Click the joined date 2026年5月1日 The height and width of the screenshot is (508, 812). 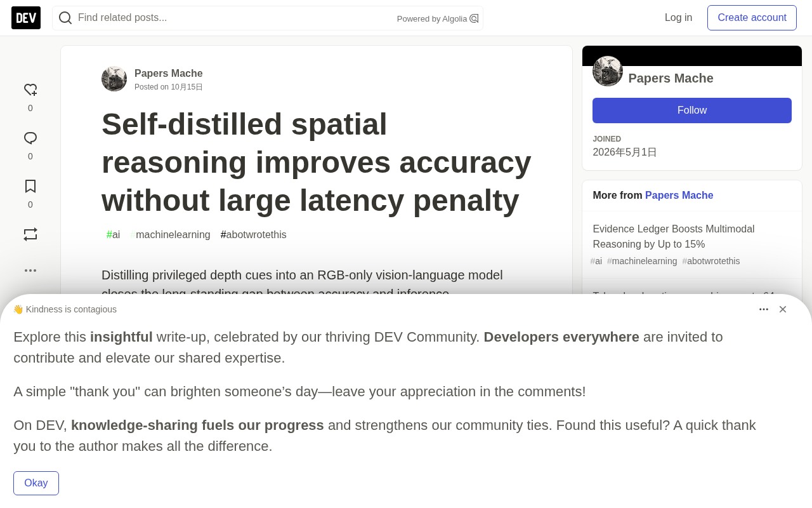[625, 152]
